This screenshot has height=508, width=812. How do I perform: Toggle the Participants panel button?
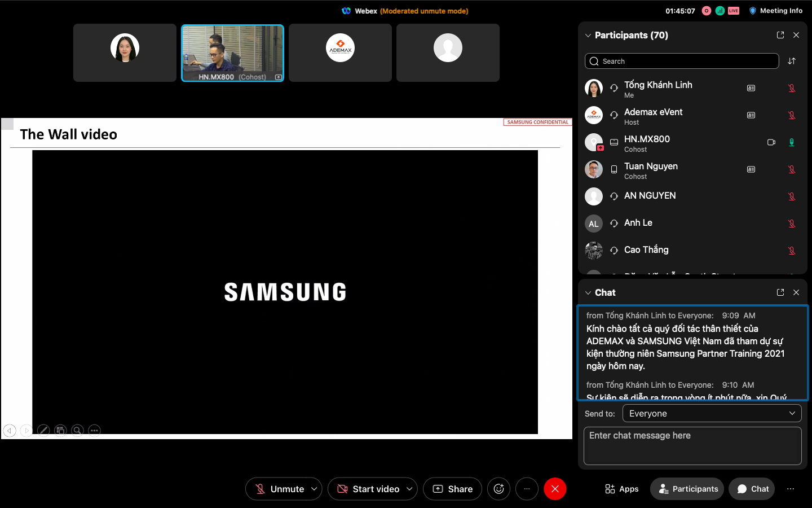(x=687, y=489)
